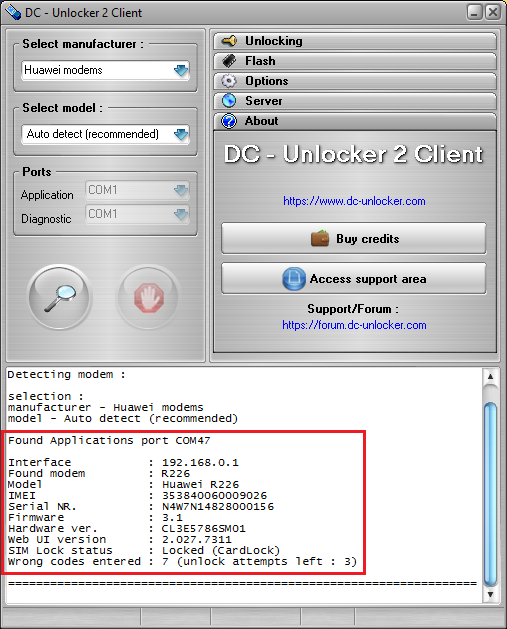Click the Access support area button
The height and width of the screenshot is (629, 507).
(x=354, y=279)
